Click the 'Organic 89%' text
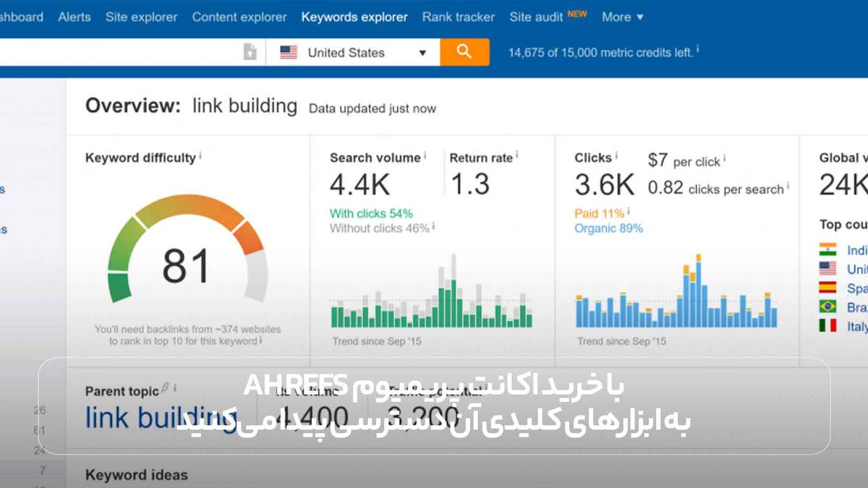This screenshot has height=488, width=868. (608, 228)
